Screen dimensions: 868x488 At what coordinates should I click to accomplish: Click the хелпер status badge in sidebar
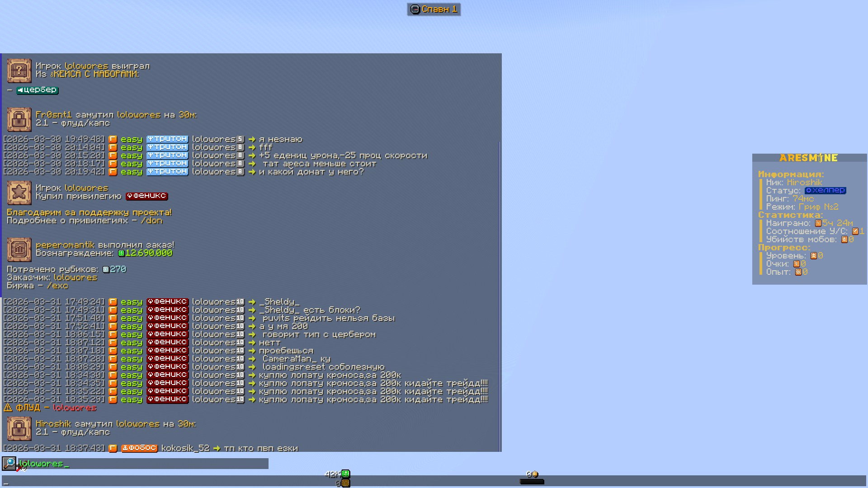825,191
